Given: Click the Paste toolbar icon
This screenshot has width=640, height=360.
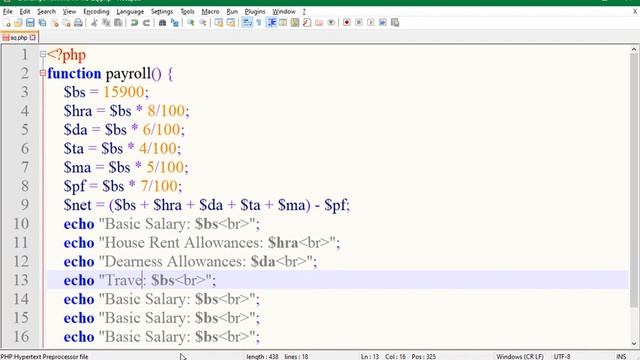Looking at the screenshot, I should [x=118, y=23].
